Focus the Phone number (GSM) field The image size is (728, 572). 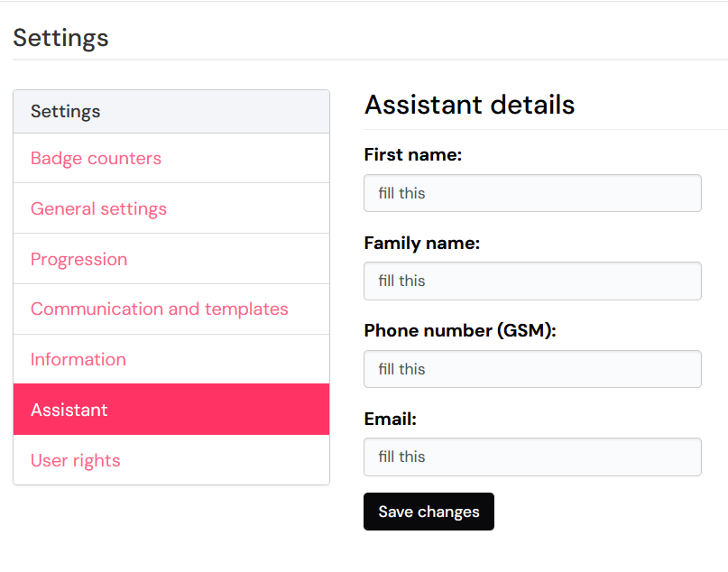532,369
